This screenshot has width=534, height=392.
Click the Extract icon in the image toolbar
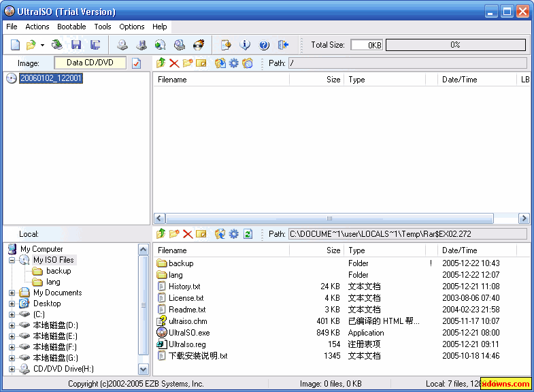coord(220,63)
